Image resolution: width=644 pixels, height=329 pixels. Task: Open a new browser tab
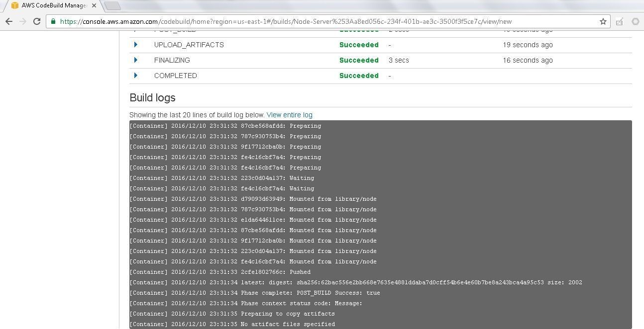[x=113, y=5]
